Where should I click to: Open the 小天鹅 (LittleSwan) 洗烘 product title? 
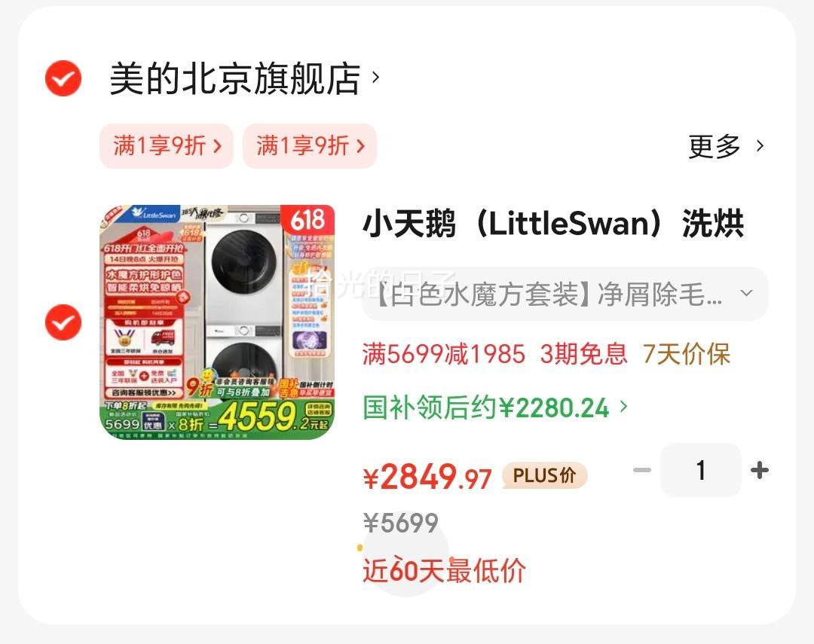(553, 224)
